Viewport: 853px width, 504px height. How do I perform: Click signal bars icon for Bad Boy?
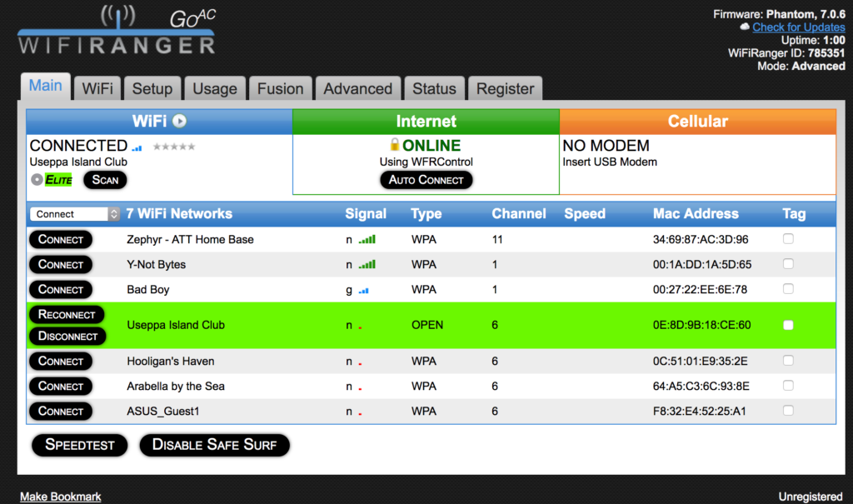point(363,291)
